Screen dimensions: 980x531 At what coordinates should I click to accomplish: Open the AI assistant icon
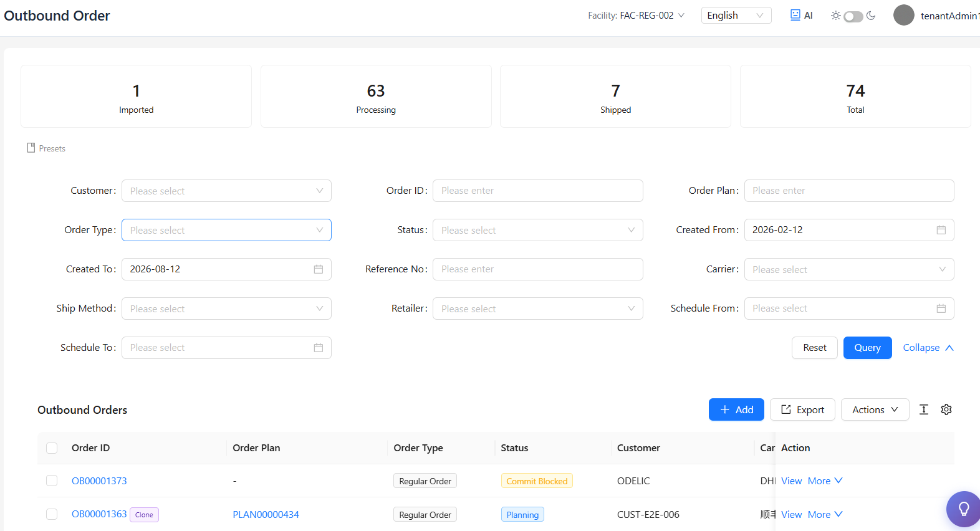pos(801,16)
